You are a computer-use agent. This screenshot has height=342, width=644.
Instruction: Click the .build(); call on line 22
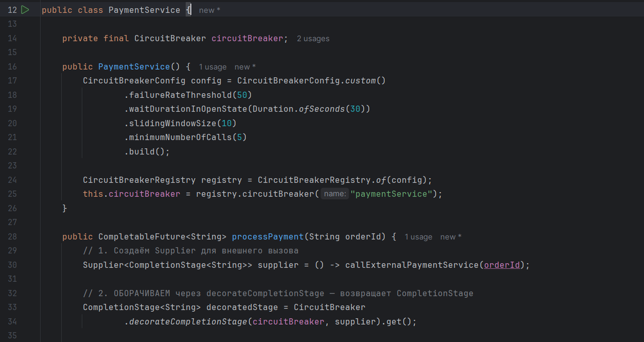point(147,151)
